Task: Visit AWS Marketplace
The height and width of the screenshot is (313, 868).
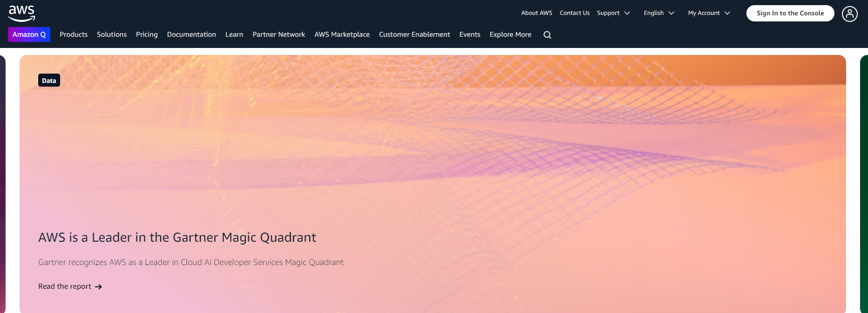Action: pos(342,34)
